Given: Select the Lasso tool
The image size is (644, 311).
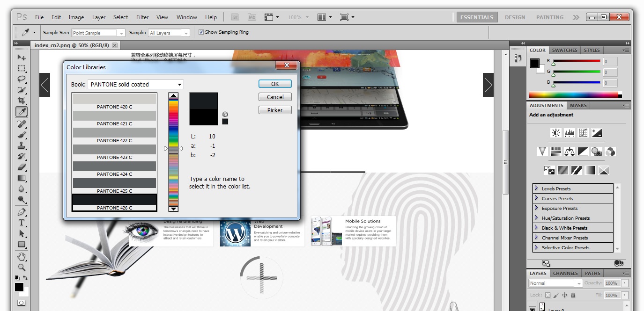Looking at the screenshot, I should tap(22, 79).
